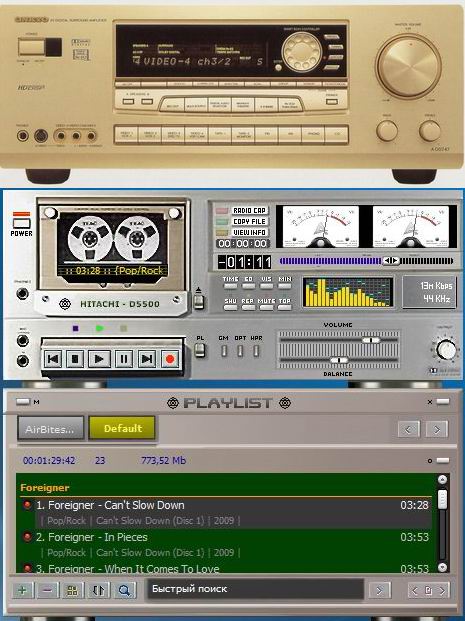Toggle shuffle with the SHU button

[x=231, y=307]
